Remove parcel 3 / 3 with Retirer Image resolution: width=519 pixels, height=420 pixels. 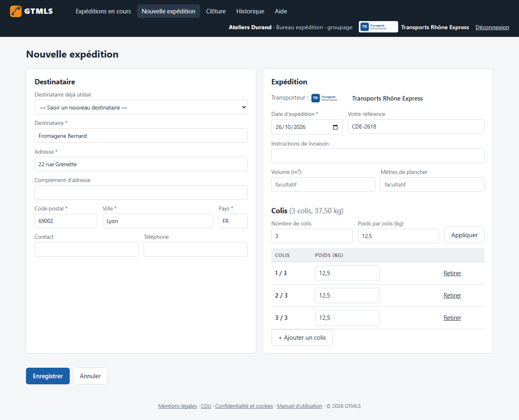pyautogui.click(x=452, y=318)
